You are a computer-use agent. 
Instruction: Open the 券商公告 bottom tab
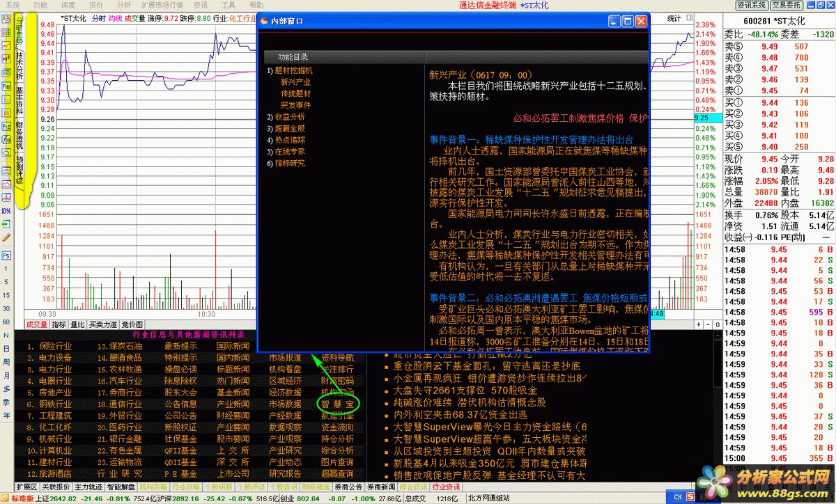(347, 487)
